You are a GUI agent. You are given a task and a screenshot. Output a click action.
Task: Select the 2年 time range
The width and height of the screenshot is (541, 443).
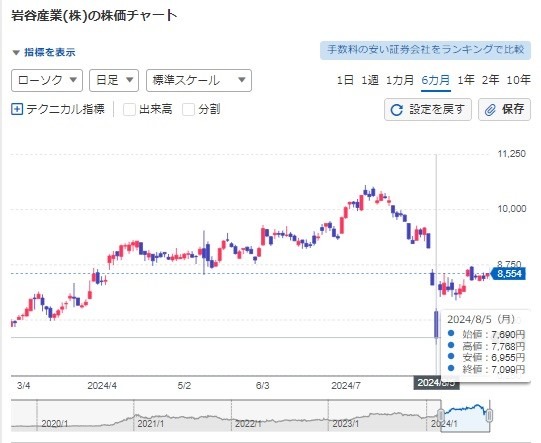pyautogui.click(x=490, y=80)
